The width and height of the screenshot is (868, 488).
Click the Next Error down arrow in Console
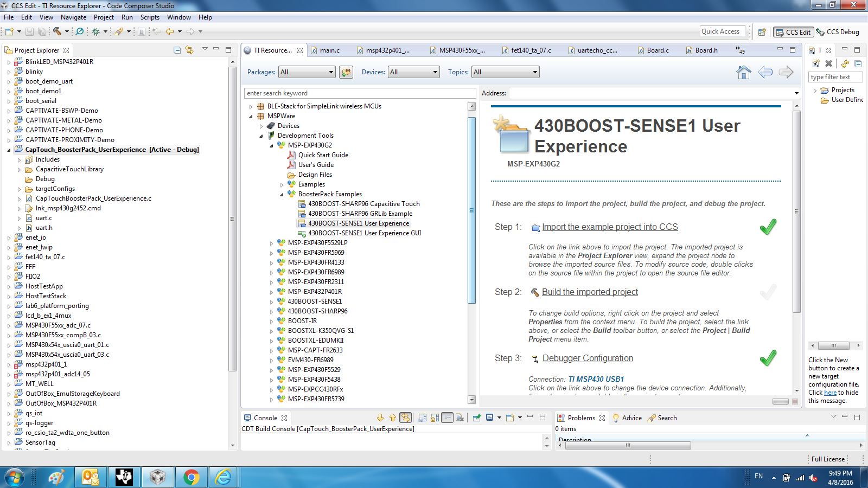[x=380, y=418]
